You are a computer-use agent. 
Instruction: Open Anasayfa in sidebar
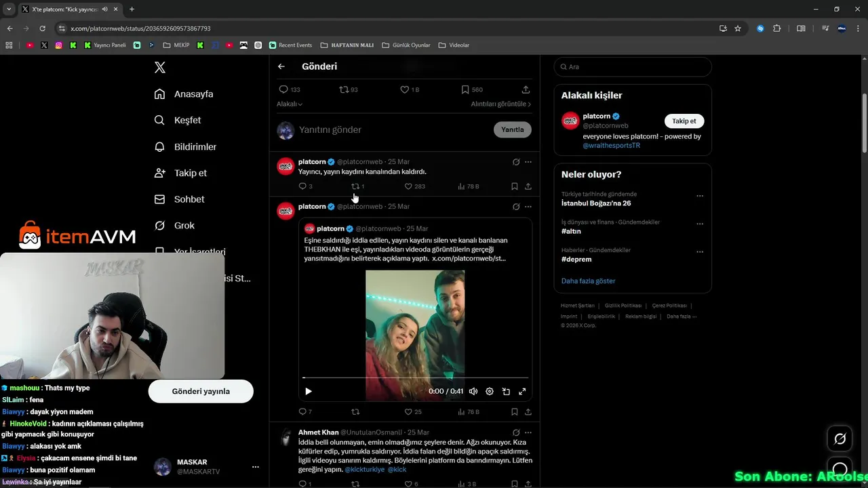184,94
